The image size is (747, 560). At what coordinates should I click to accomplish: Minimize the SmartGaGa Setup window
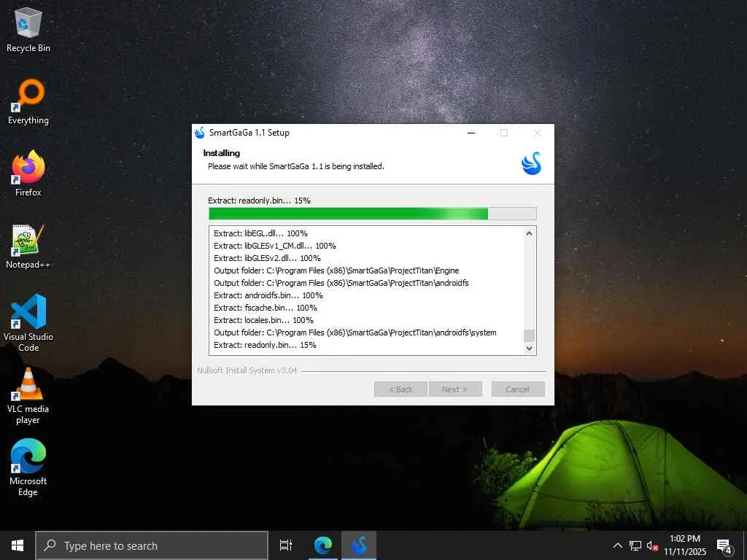(x=471, y=133)
